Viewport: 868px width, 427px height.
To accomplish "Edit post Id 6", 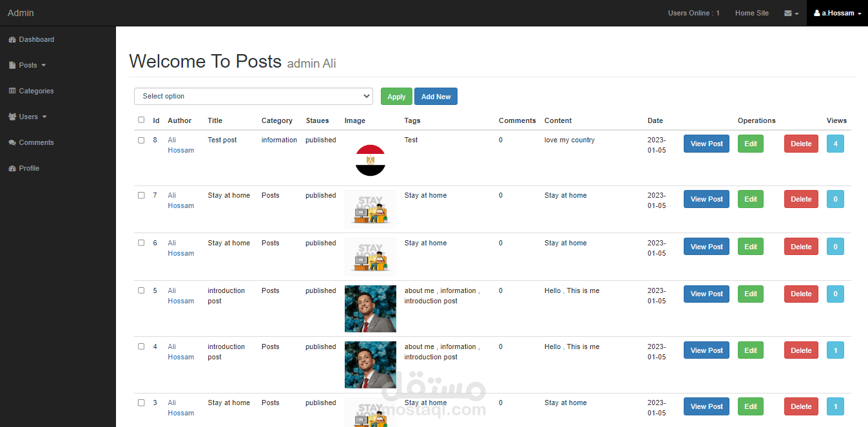I will pyautogui.click(x=751, y=247).
